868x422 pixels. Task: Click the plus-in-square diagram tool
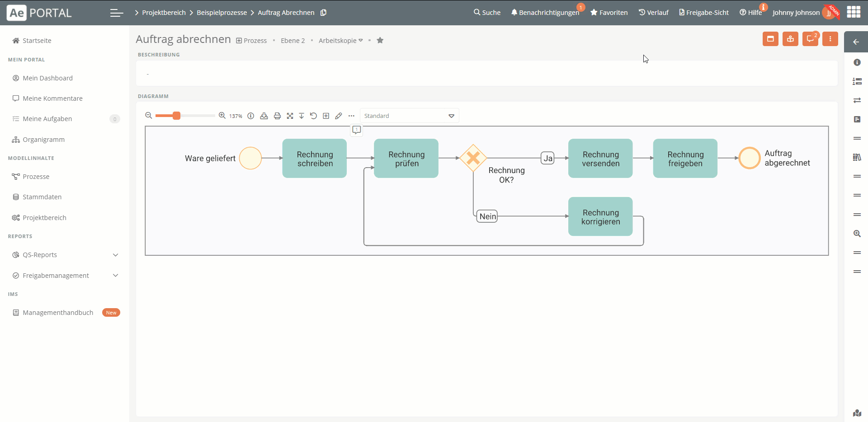326,116
